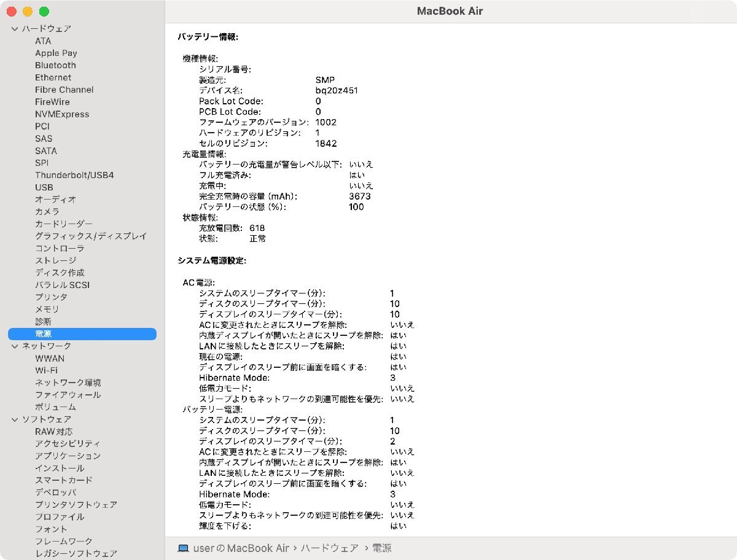Click the full charge capacity value 3673
Viewport: 737px width, 560px height.
(360, 196)
